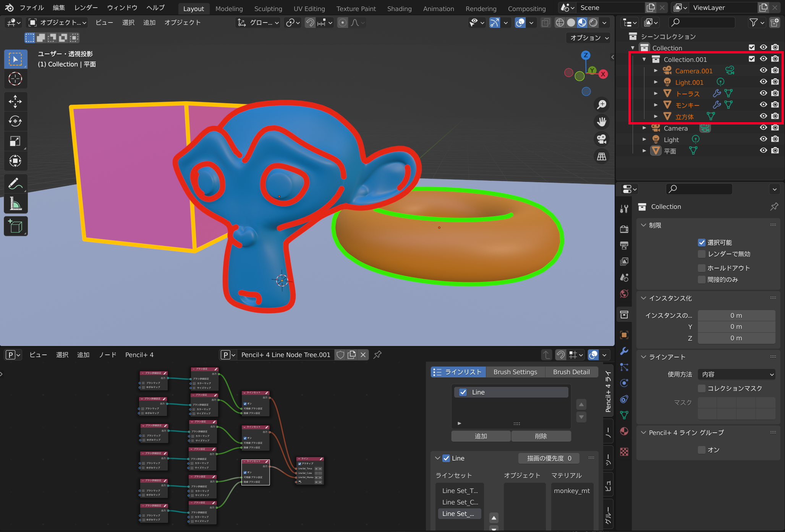785x532 pixels.
Task: Click the インスタンス化 Z offset field
Action: pyautogui.click(x=736, y=338)
